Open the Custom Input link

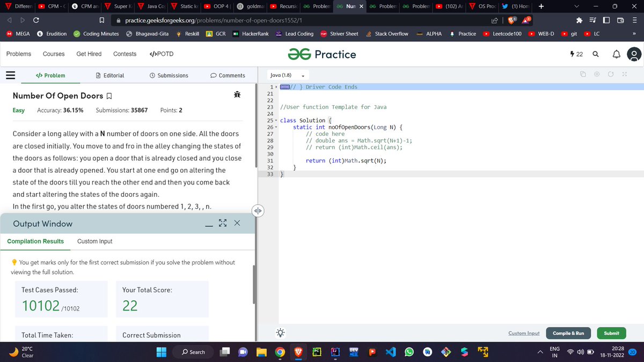point(524,333)
